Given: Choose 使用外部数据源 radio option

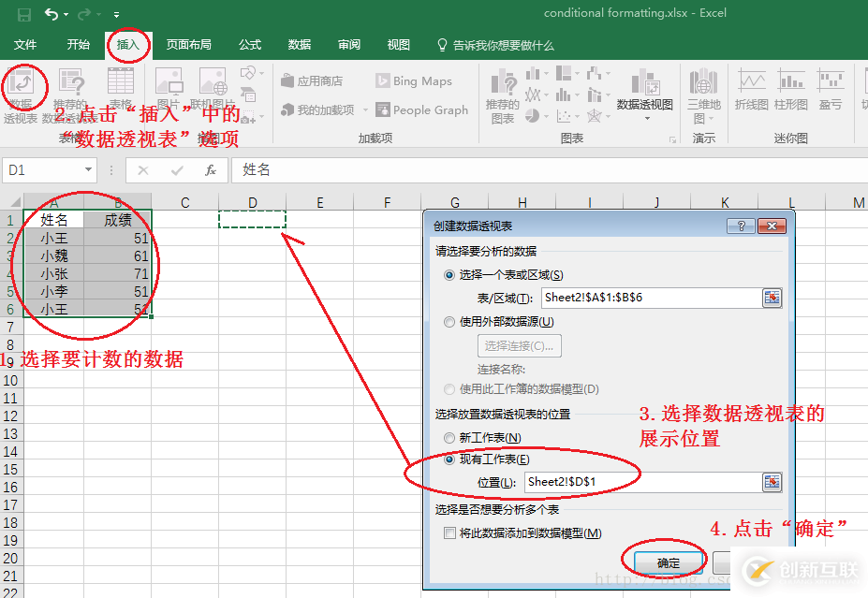Looking at the screenshot, I should coord(449,321).
